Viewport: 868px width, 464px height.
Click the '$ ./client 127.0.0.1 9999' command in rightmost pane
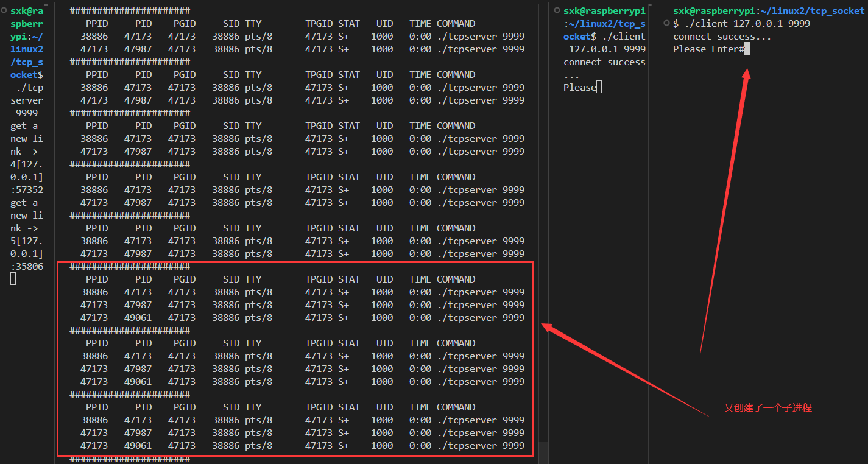(741, 23)
